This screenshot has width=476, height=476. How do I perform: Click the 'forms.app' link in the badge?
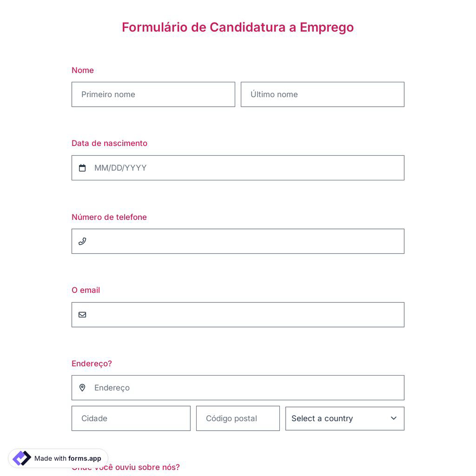(85, 458)
